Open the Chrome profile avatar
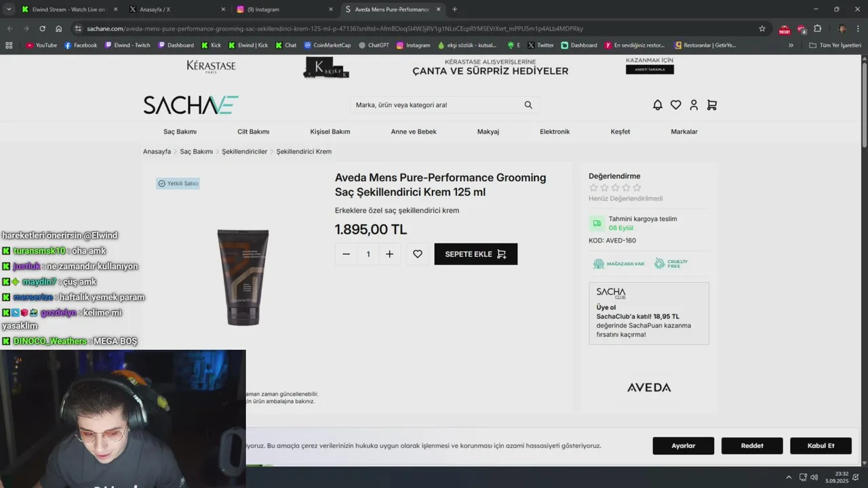Screen dimensions: 868x488 click(842, 28)
